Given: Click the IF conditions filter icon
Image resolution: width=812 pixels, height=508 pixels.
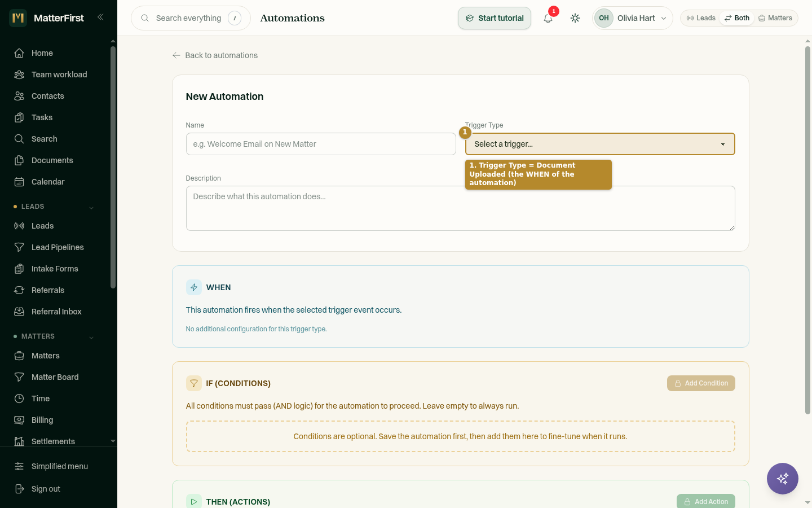Looking at the screenshot, I should click(194, 383).
